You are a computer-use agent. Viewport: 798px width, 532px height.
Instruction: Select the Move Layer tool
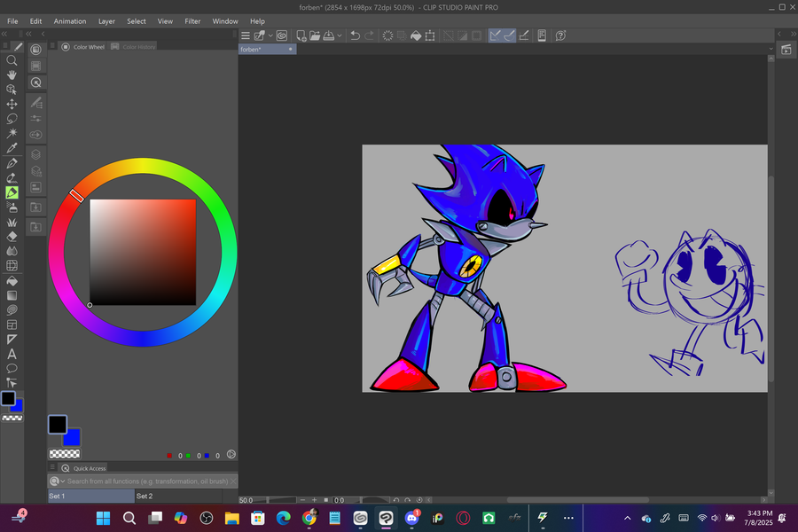tap(12, 105)
